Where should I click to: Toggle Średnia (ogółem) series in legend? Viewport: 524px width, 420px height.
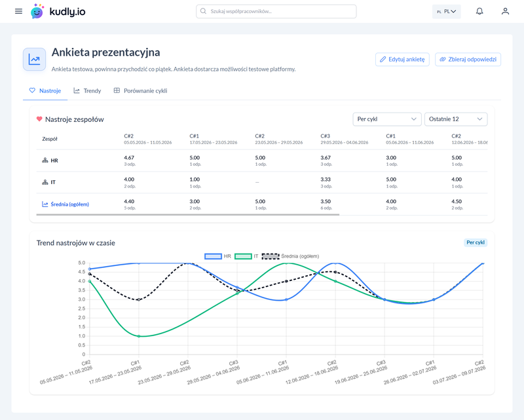[x=290, y=256]
